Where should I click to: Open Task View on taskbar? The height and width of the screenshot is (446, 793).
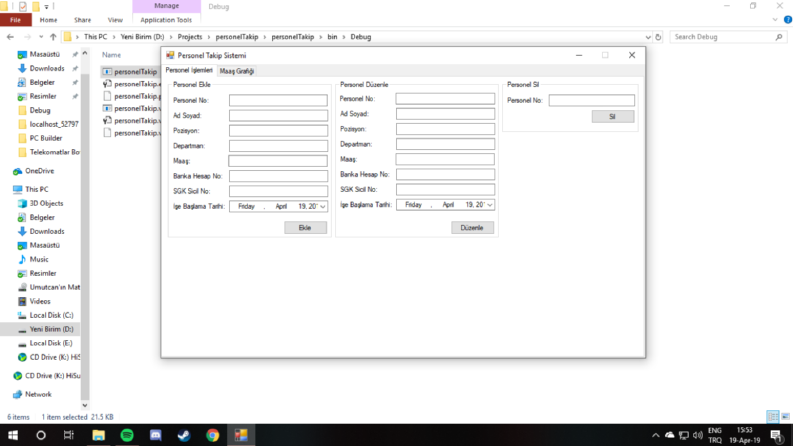point(69,435)
